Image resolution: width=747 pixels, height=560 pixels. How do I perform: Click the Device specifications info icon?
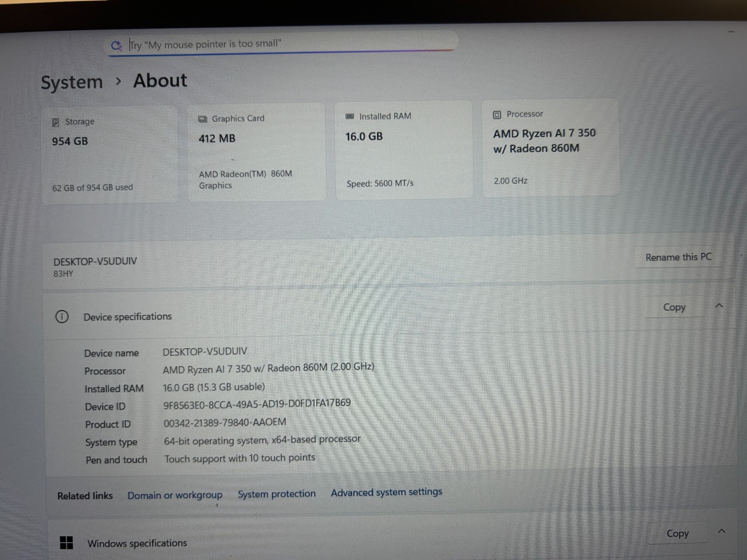62,317
